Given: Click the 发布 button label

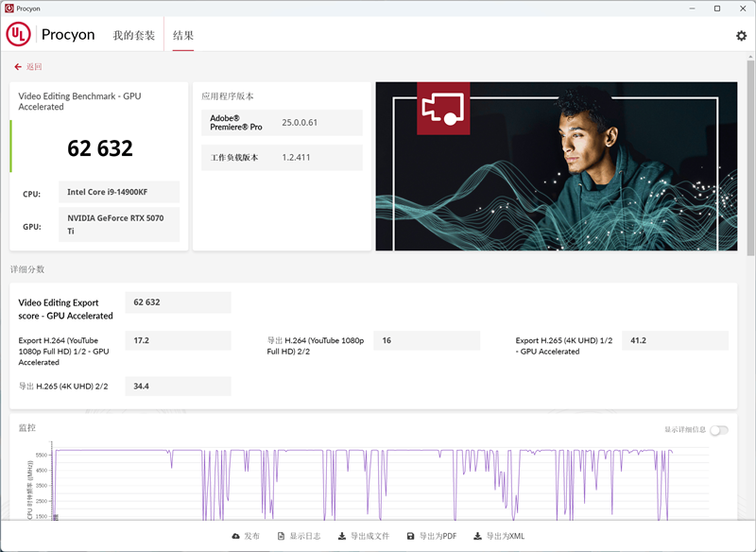Looking at the screenshot, I should [251, 536].
